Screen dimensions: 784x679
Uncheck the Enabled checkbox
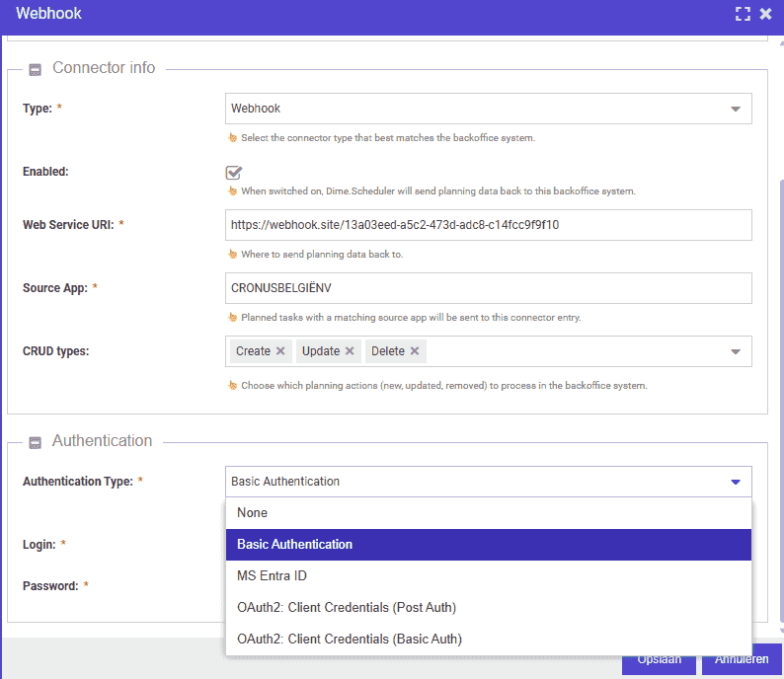point(233,173)
